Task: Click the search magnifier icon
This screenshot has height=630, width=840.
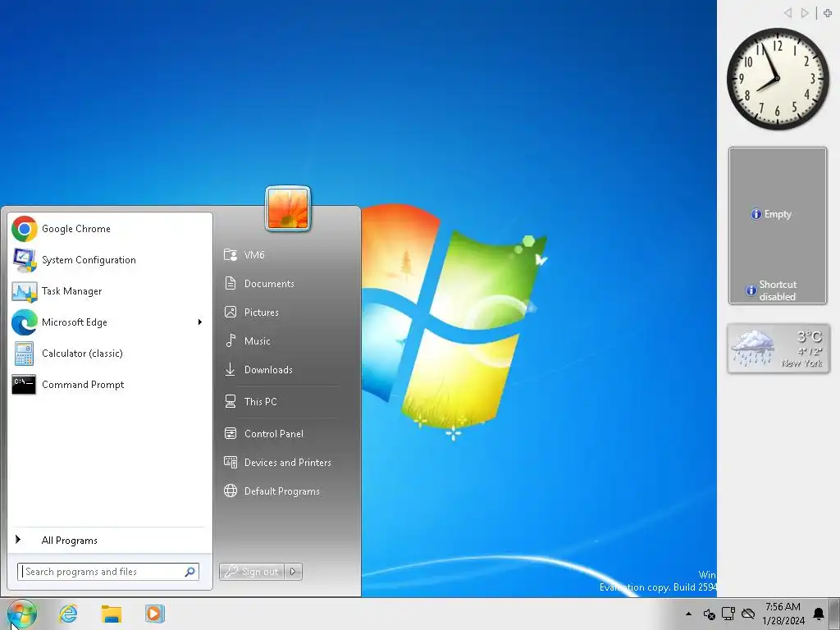Action: pyautogui.click(x=189, y=572)
